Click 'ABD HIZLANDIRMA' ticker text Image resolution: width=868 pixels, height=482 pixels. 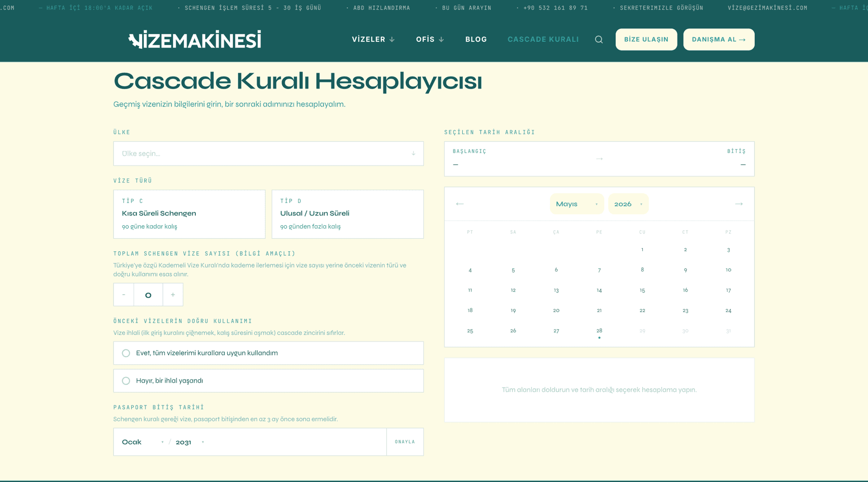click(x=381, y=8)
